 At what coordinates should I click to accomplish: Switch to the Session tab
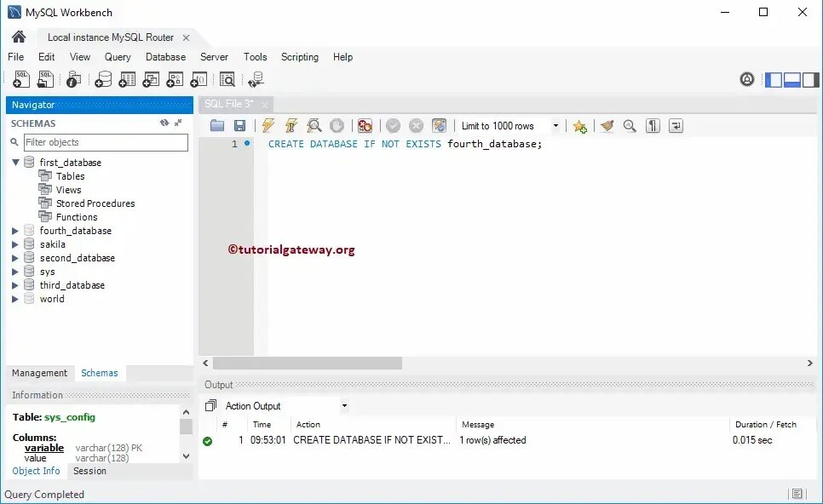89,471
